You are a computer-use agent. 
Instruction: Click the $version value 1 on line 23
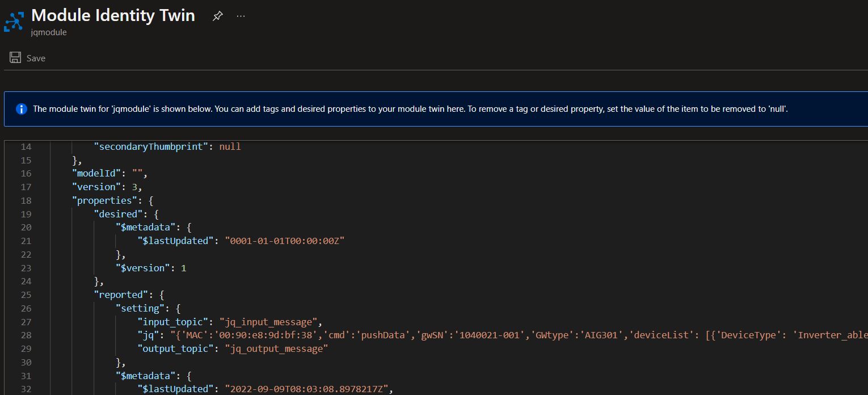tap(183, 267)
